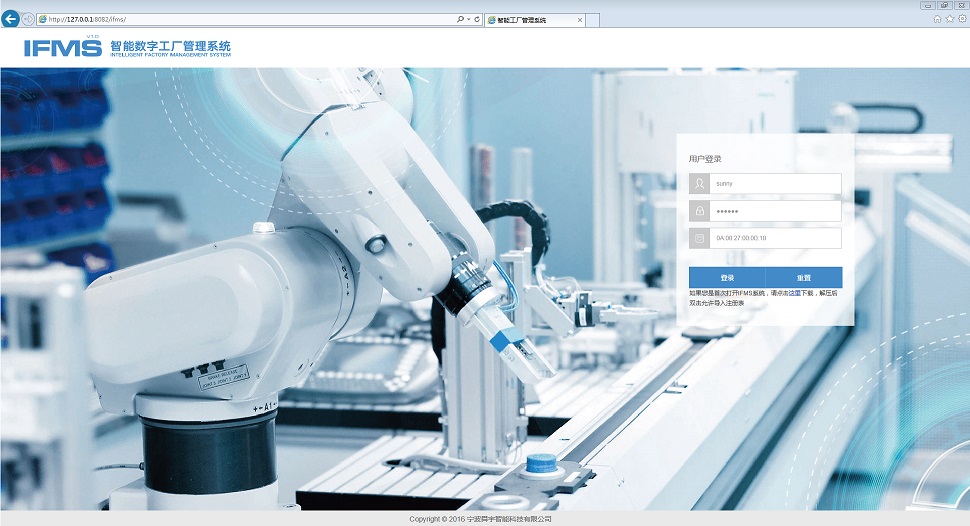The height and width of the screenshot is (526, 970).
Task: Click the lock icon beside password field
Action: 699,211
